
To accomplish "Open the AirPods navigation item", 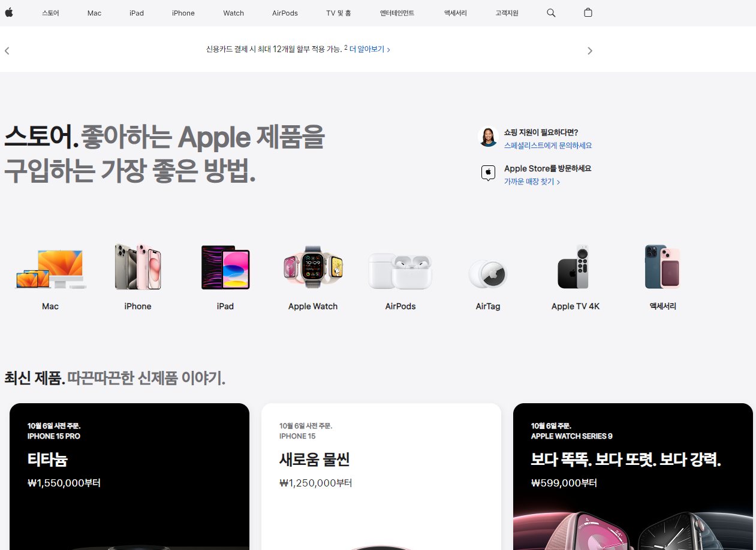I will [x=285, y=13].
